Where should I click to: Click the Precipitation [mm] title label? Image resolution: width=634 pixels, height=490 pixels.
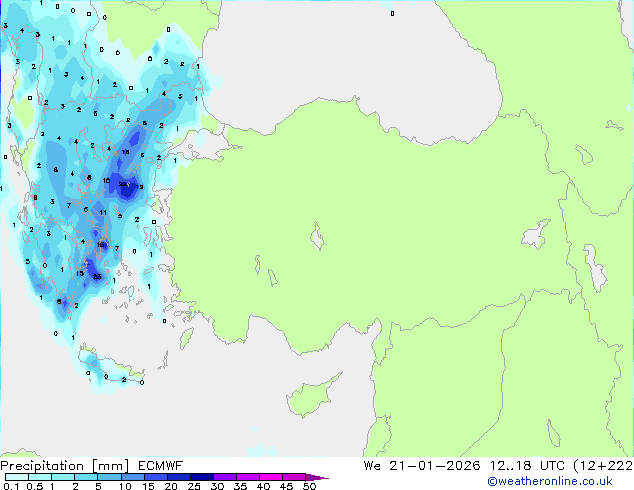[65, 466]
